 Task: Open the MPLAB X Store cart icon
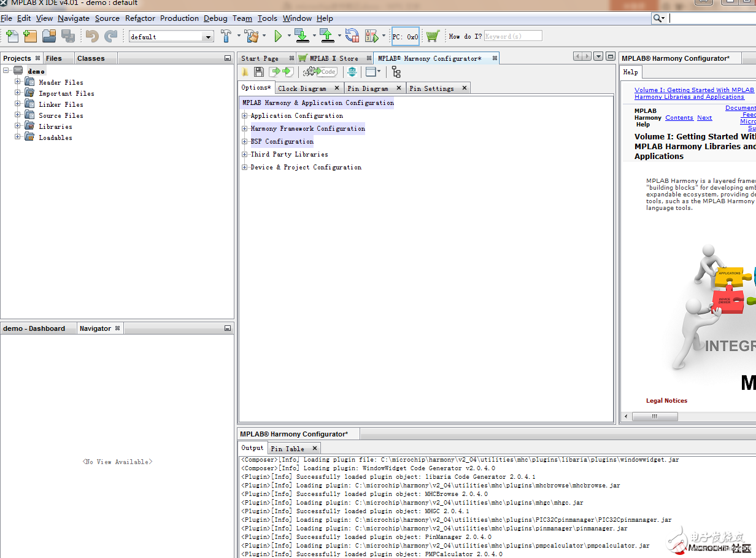(x=433, y=36)
